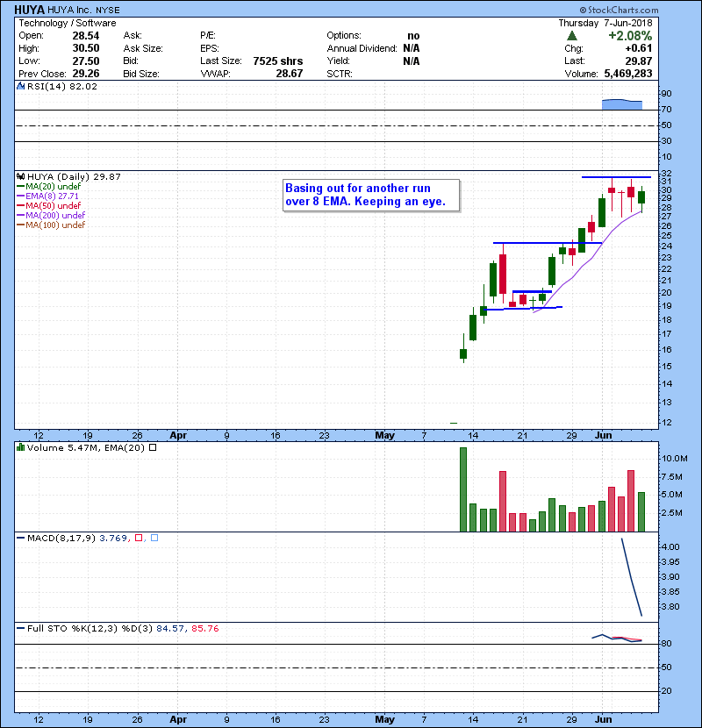This screenshot has height=728, width=702.
Task: Click the 90 label on RSI axis
Action: click(666, 94)
